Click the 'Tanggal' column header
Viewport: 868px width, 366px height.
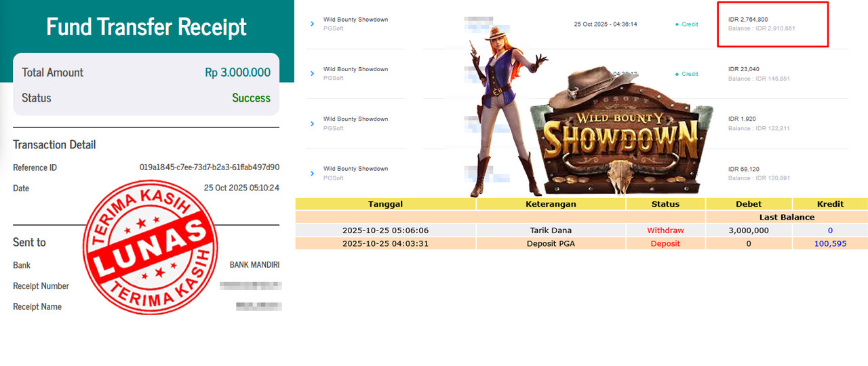[385, 204]
